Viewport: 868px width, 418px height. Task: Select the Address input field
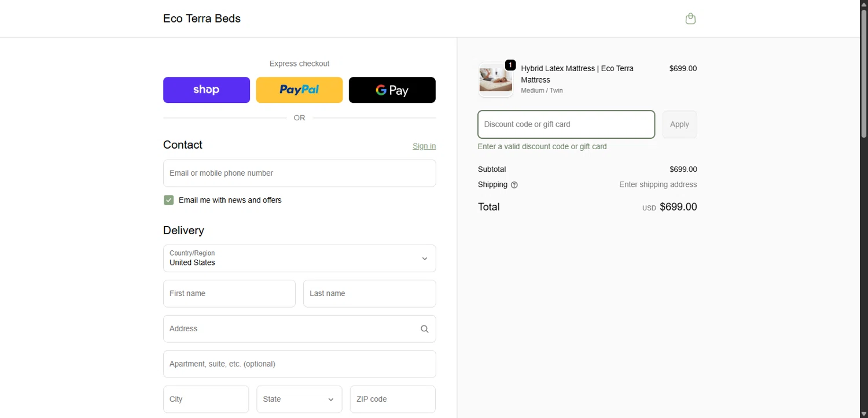pyautogui.click(x=299, y=329)
